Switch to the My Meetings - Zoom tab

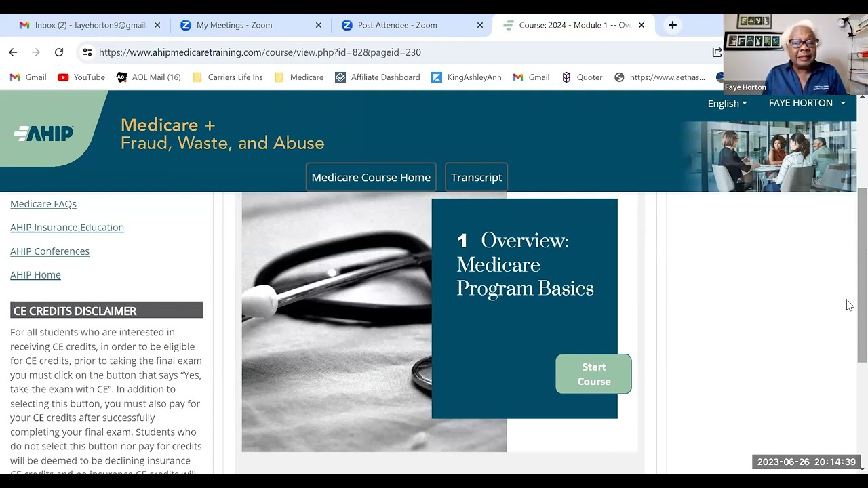[250, 25]
